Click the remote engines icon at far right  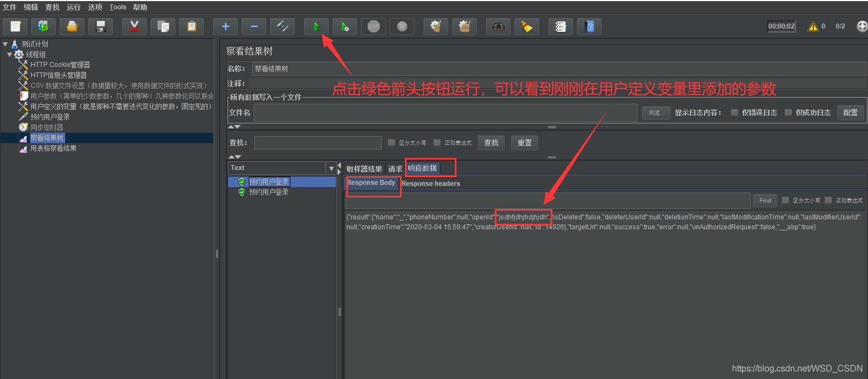point(862,26)
